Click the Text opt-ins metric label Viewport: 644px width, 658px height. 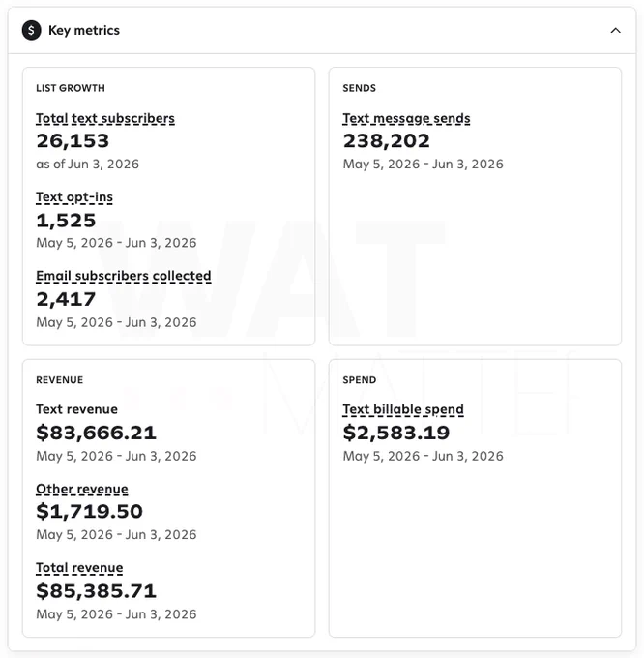74,197
